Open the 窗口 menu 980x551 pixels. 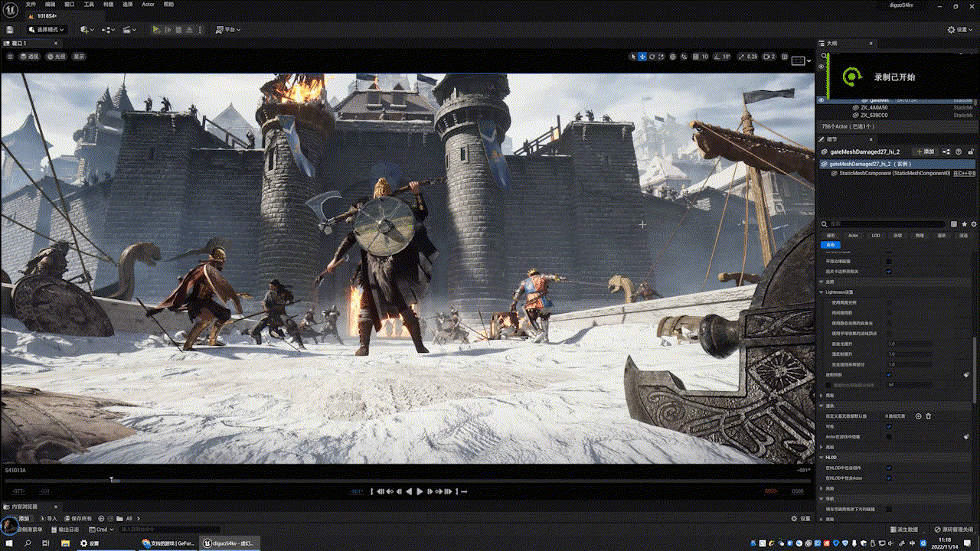pyautogui.click(x=70, y=4)
